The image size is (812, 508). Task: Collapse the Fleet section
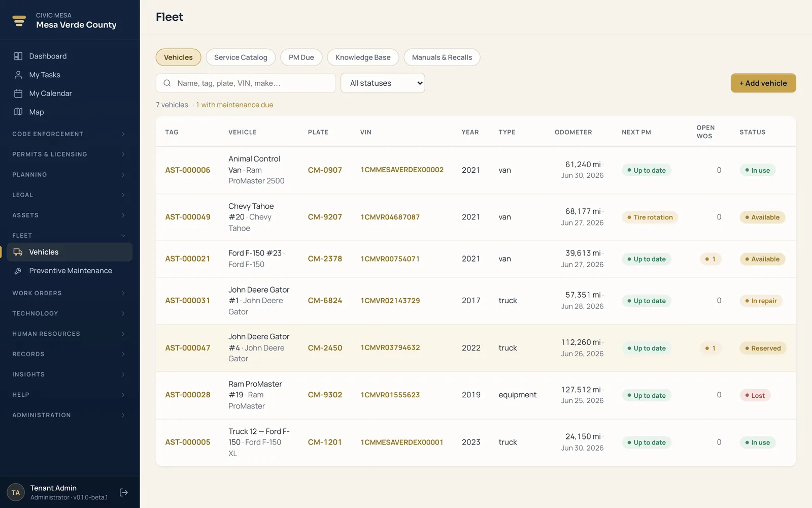point(70,236)
